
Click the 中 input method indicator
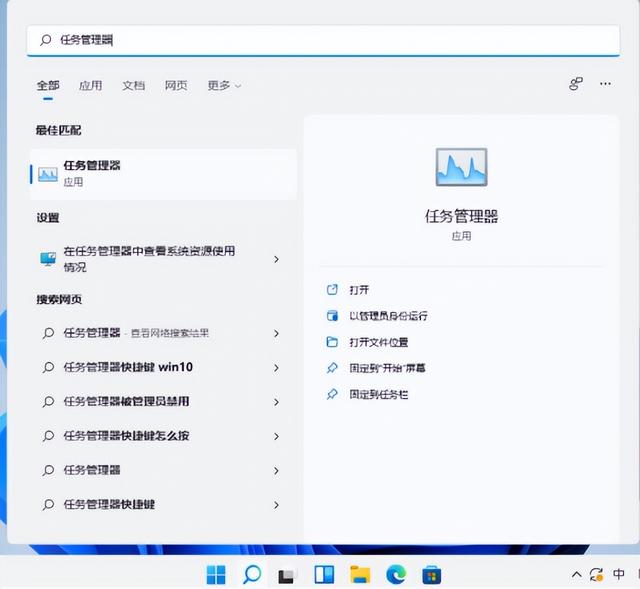click(x=619, y=574)
